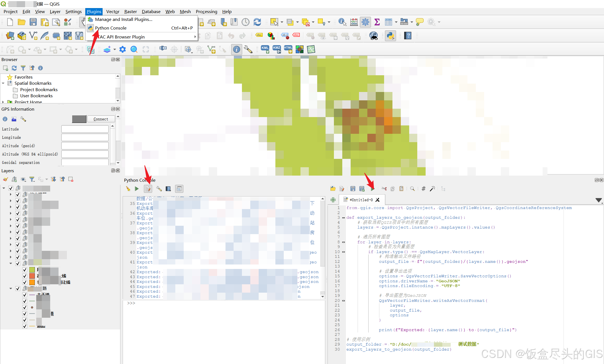Toggle comment using the # icon

point(423,189)
